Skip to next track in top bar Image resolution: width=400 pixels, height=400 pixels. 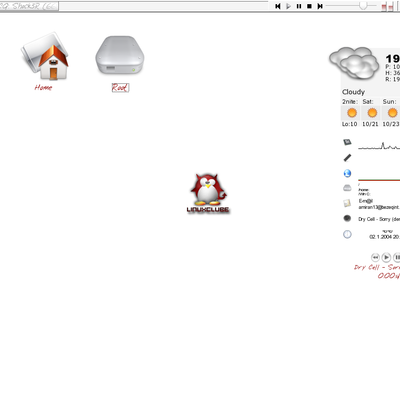pos(320,6)
